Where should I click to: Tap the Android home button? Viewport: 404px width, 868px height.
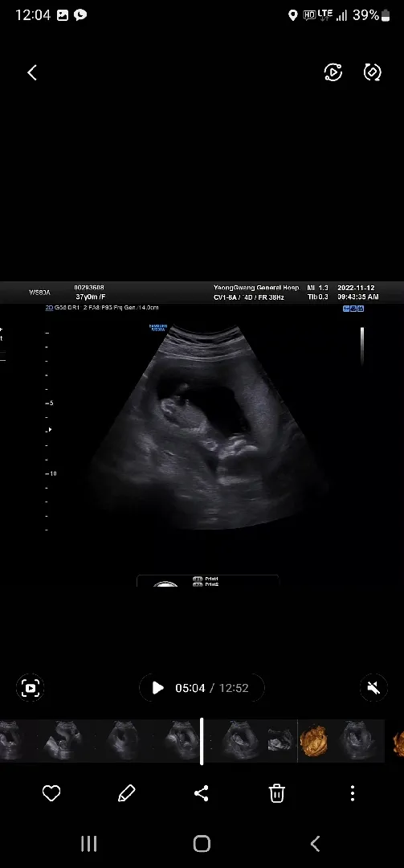coord(202,844)
